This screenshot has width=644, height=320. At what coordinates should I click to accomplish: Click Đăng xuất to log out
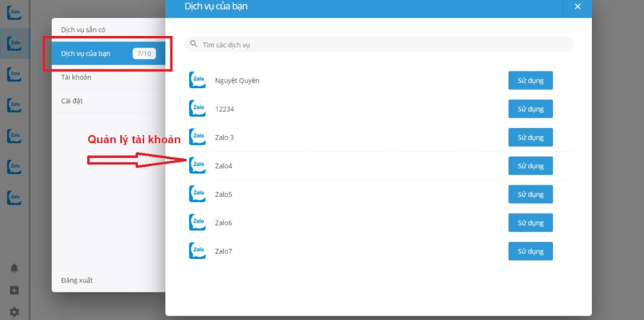click(77, 280)
